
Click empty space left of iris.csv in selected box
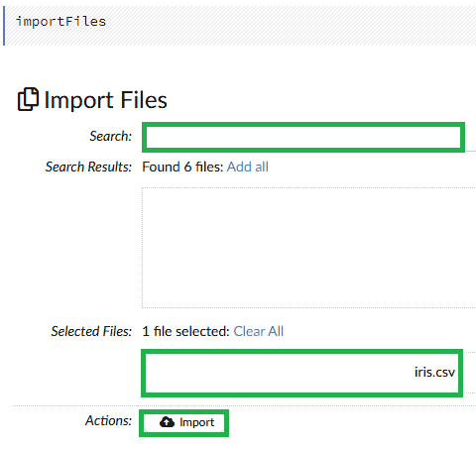pos(278,373)
